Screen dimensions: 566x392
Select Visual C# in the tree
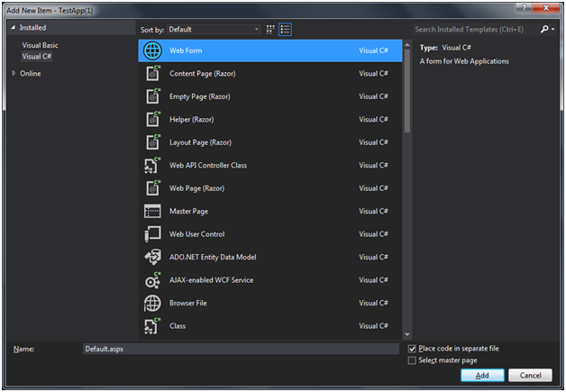pyautogui.click(x=37, y=56)
